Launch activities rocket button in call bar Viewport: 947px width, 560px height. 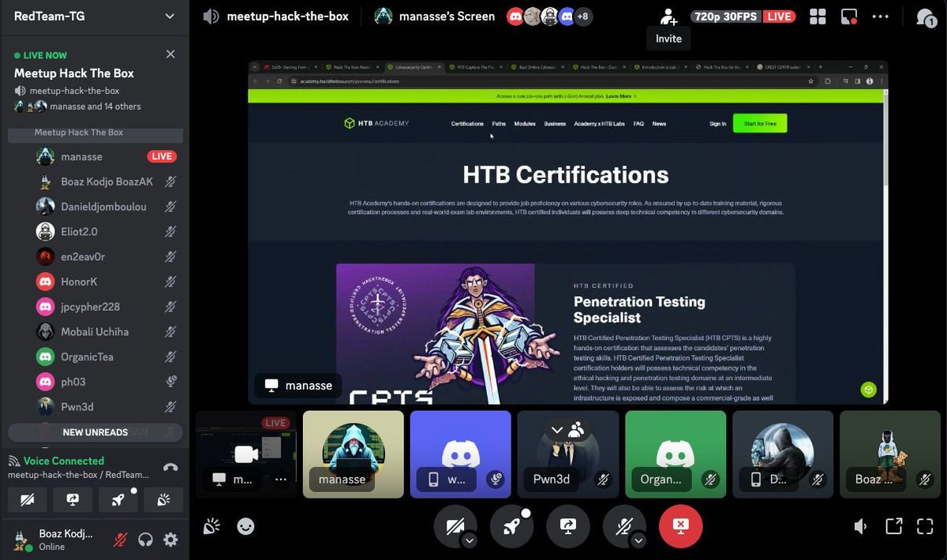click(511, 526)
